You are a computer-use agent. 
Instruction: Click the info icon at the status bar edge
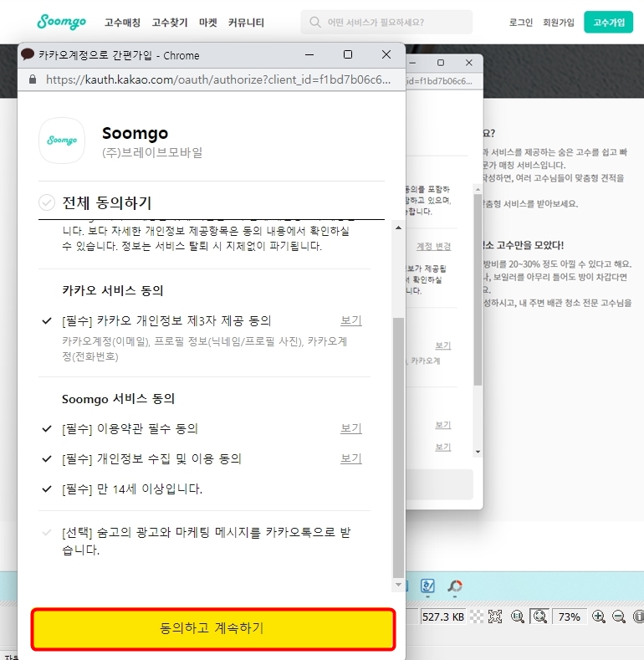(638, 617)
